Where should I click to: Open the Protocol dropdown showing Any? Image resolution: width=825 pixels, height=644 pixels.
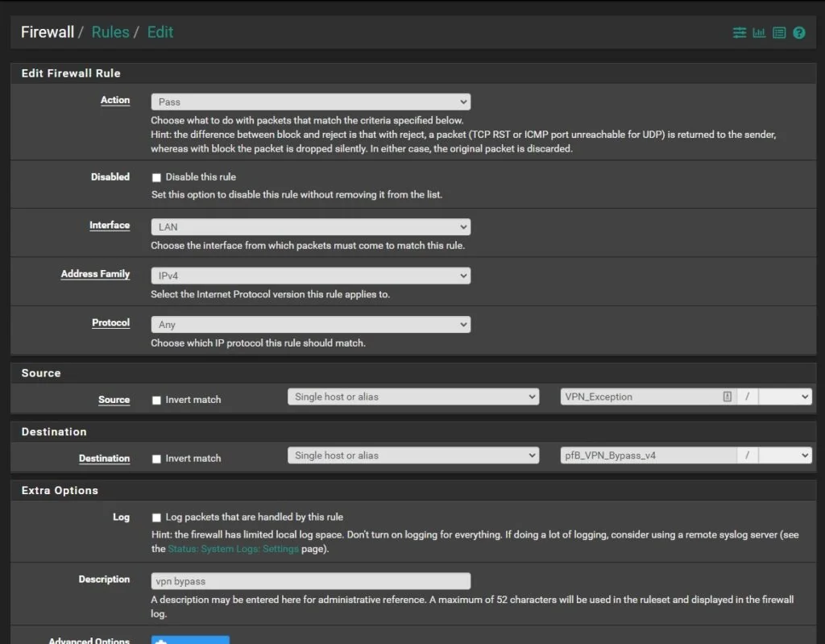pos(310,324)
